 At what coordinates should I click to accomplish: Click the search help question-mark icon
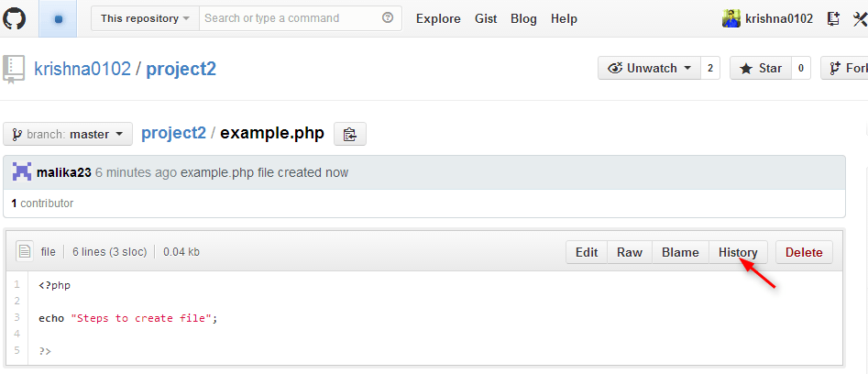[388, 17]
